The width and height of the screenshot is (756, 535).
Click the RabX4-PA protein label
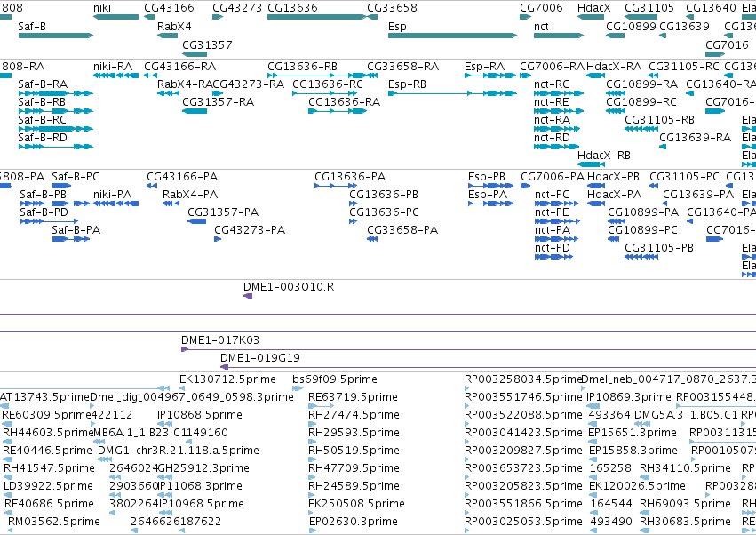coord(190,195)
